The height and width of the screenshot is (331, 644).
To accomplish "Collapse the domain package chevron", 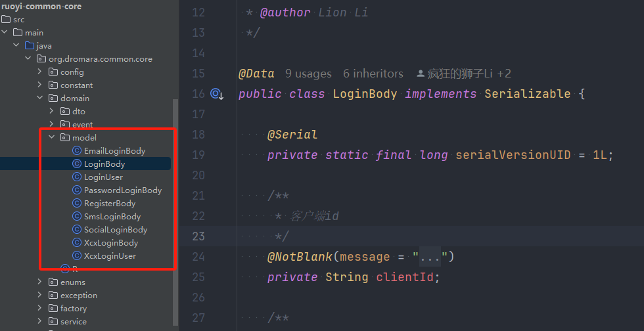I will (x=40, y=99).
